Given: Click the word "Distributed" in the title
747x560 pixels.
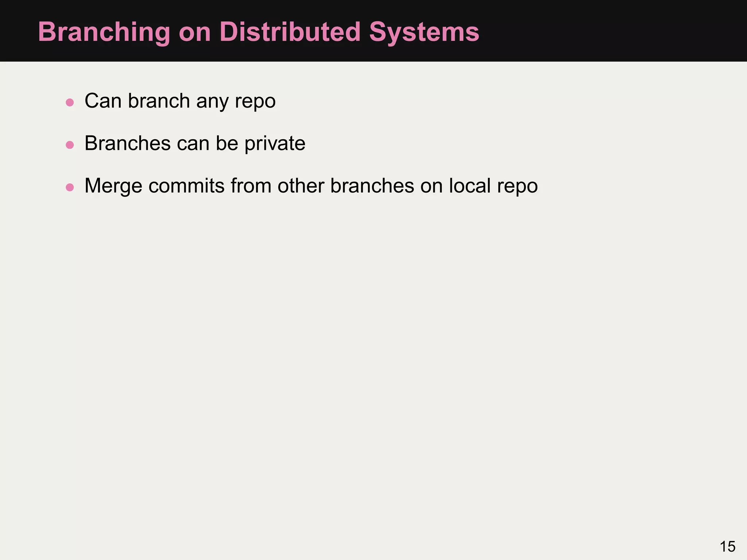Looking at the screenshot, I should point(290,32).
